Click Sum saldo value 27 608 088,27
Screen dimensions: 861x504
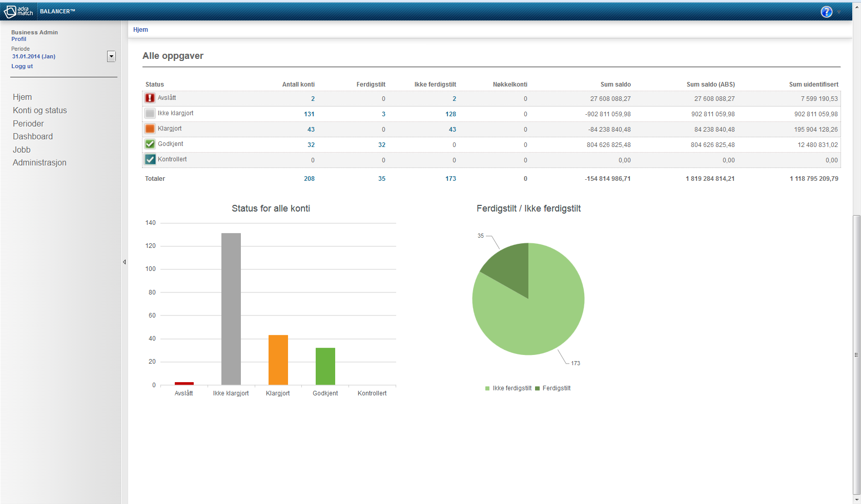click(x=610, y=99)
